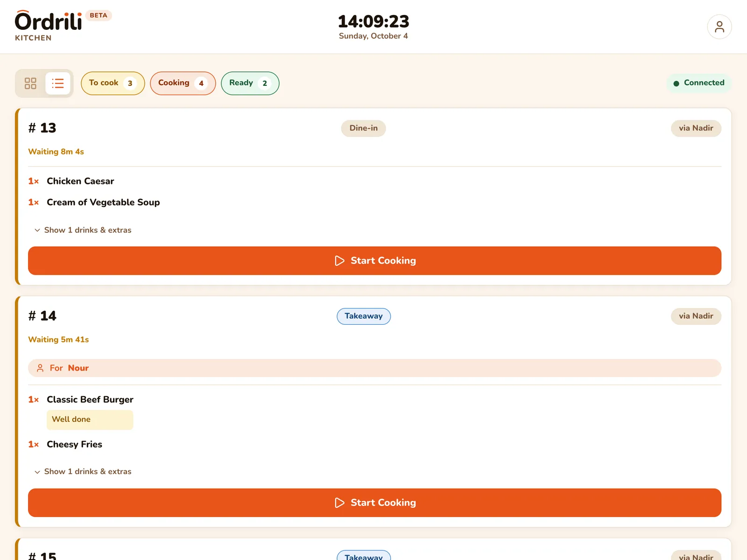Filter orders by Ready status

[250, 83]
